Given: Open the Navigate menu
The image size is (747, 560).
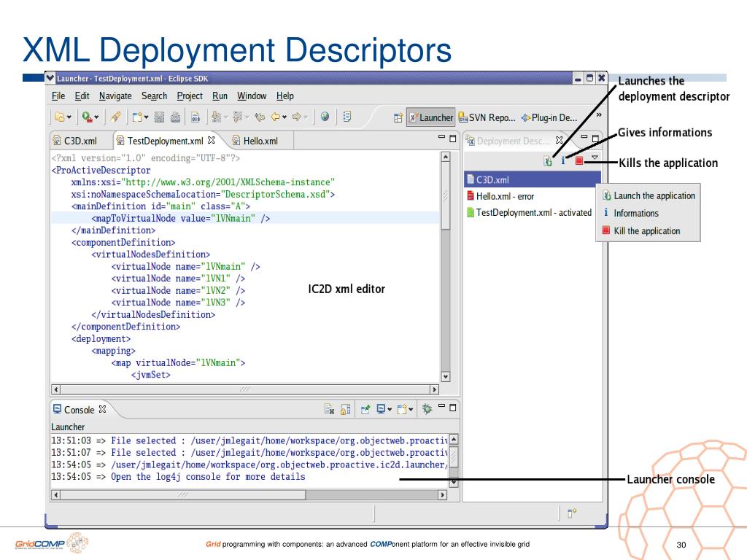Looking at the screenshot, I should 115,96.
